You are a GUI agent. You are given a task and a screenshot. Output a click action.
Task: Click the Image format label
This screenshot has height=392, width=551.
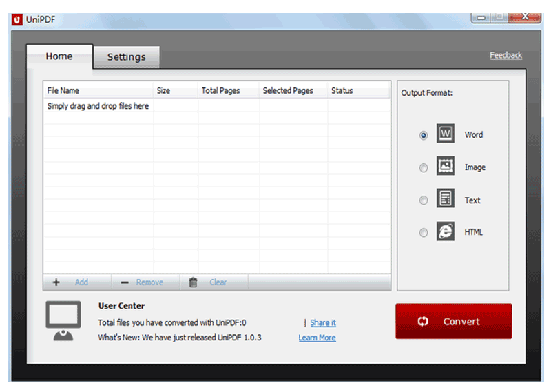[475, 167]
